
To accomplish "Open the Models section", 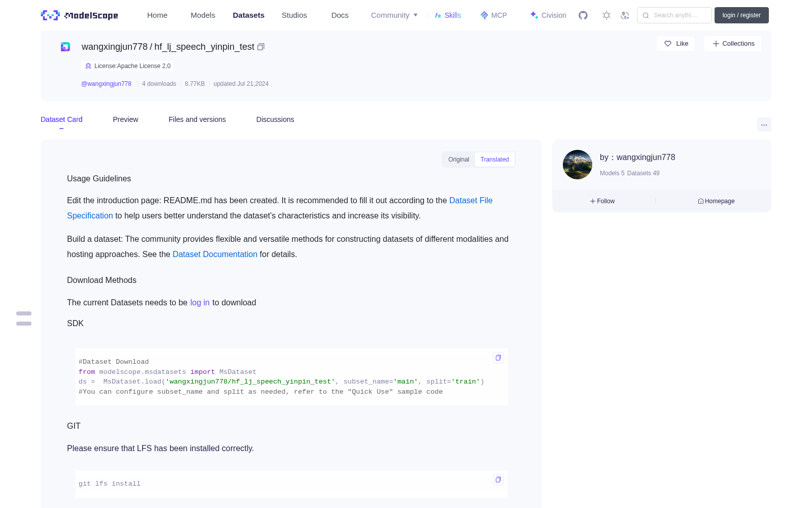I will click(x=203, y=15).
